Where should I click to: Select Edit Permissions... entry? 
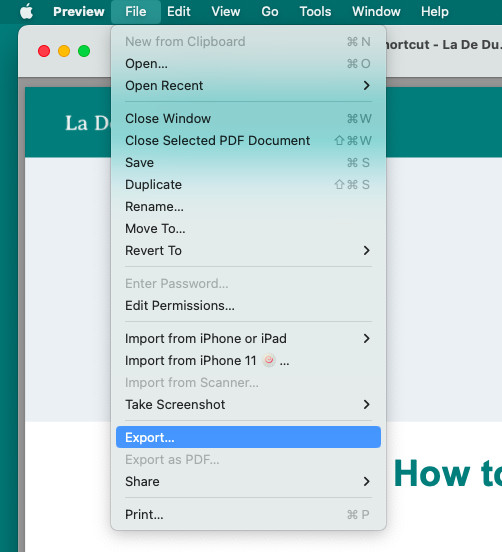[248, 306]
